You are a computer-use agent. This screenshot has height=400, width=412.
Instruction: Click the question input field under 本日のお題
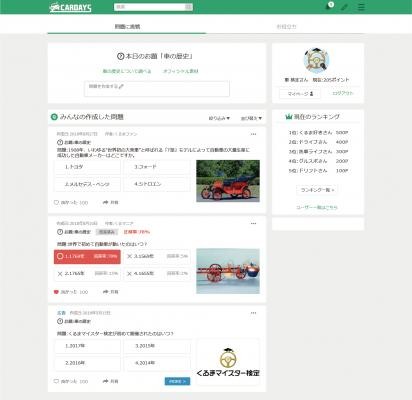[x=157, y=89]
